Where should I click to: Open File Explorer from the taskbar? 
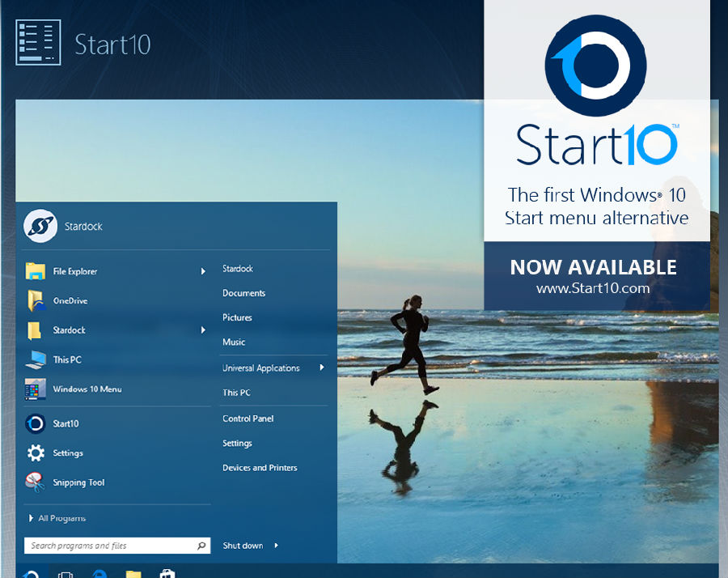click(133, 574)
